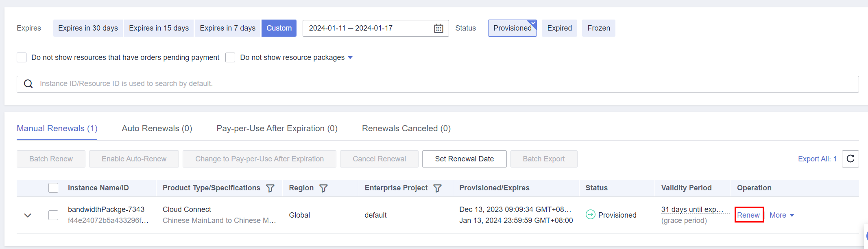Click the refresh list icon

850,159
